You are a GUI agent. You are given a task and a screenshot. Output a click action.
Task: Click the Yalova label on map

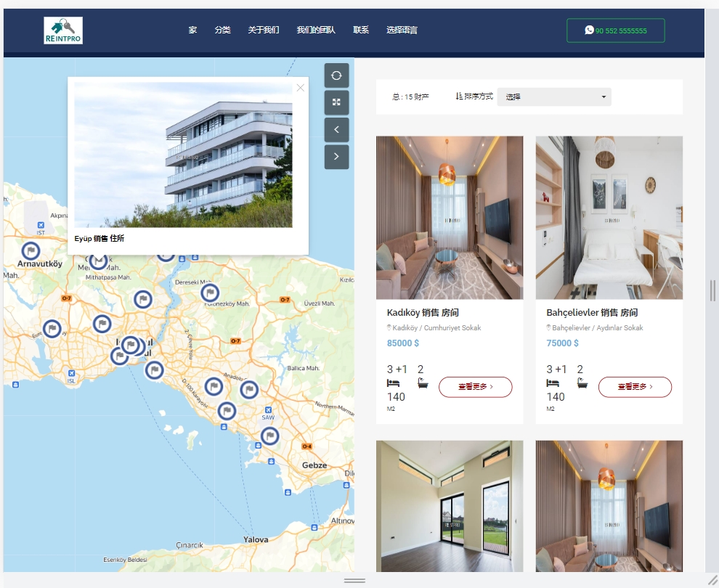(x=256, y=539)
